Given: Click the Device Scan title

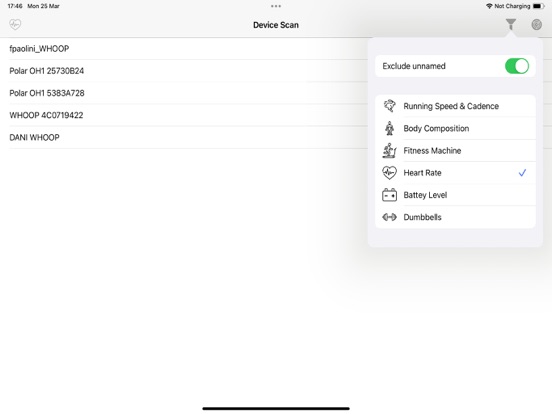Looking at the screenshot, I should click(x=276, y=25).
